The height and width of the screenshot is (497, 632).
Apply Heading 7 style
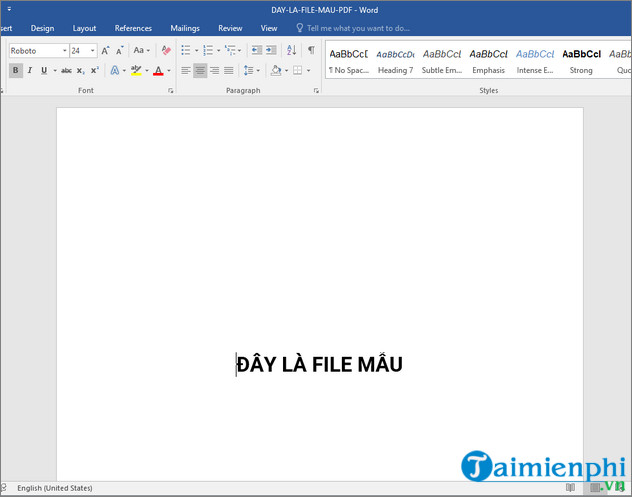tap(395, 61)
